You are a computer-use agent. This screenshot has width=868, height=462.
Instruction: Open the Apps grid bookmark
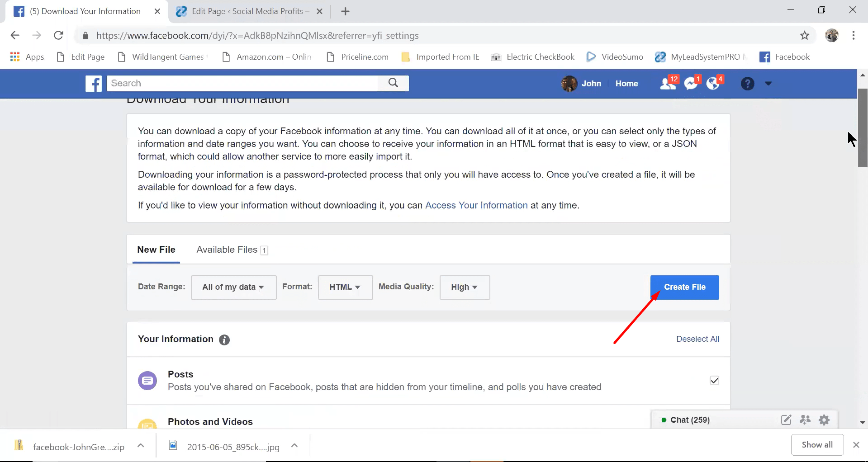point(27,57)
